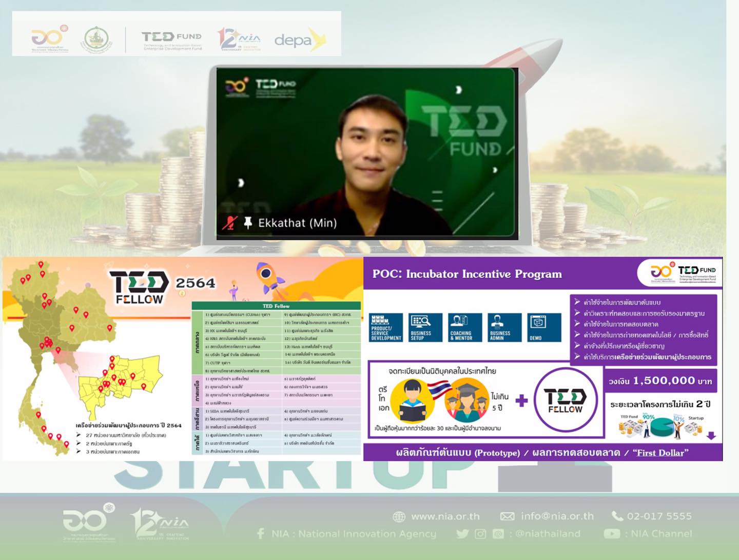This screenshot has width=739, height=560.
Task: Click the 1,500,000 baht amount box
Action: point(660,381)
